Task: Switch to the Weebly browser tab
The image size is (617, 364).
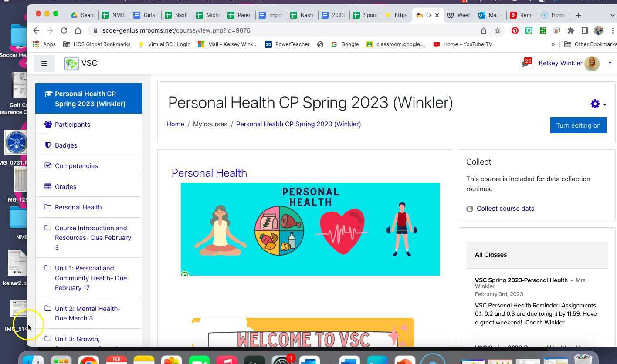Action: (459, 15)
